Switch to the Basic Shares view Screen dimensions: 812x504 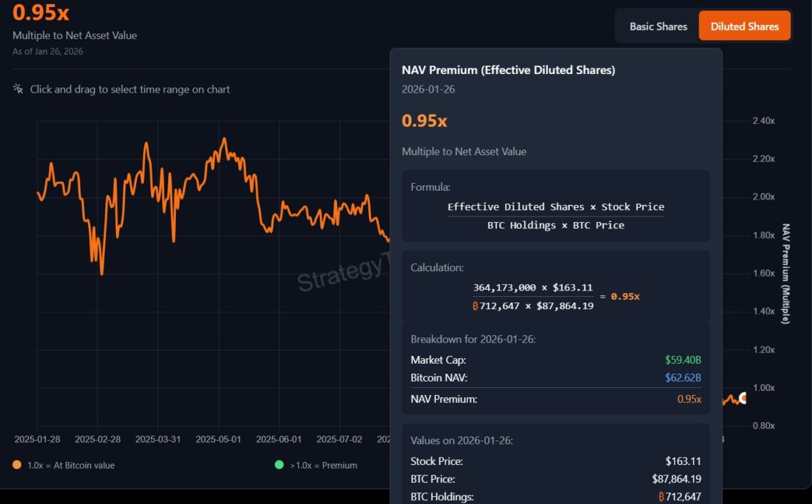point(658,26)
